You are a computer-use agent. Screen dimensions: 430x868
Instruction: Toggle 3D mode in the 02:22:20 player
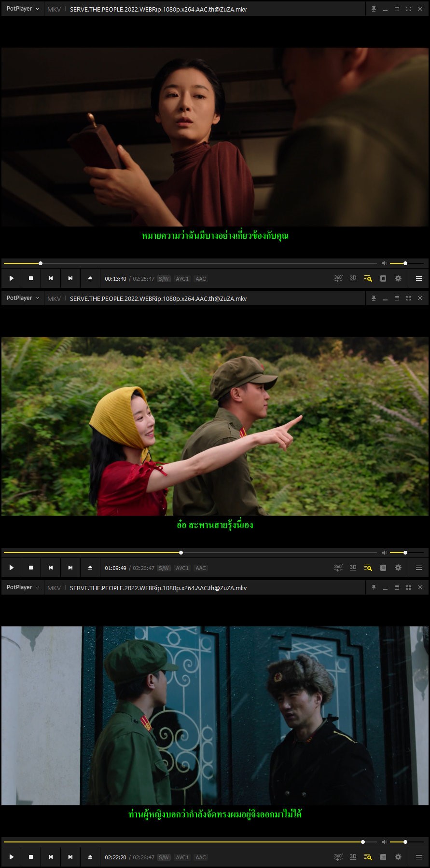point(353,857)
